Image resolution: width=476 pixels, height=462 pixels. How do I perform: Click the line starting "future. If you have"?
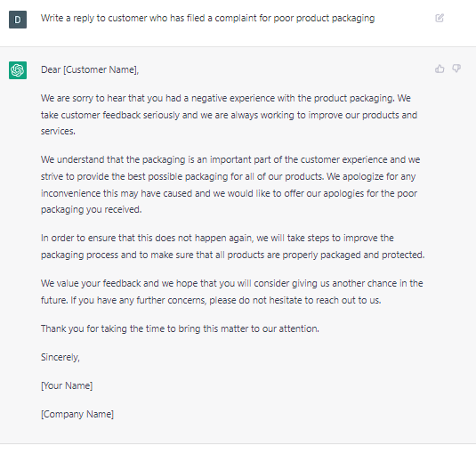(211, 300)
